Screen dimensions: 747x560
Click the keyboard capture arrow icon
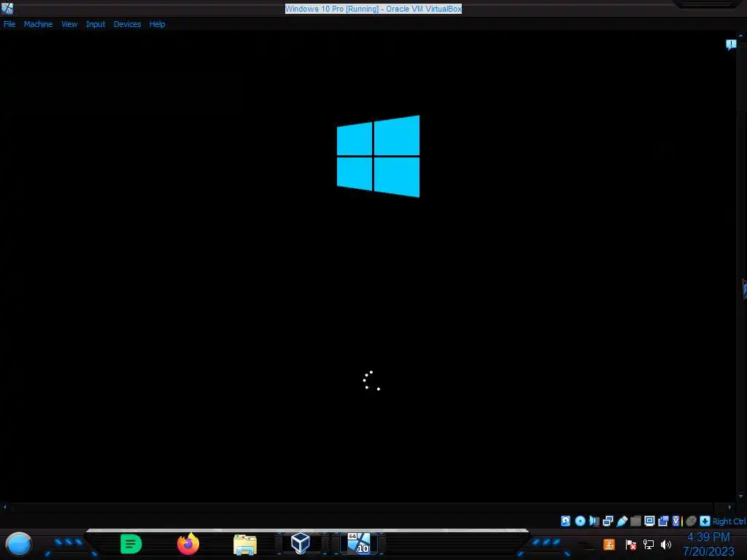[x=705, y=521]
